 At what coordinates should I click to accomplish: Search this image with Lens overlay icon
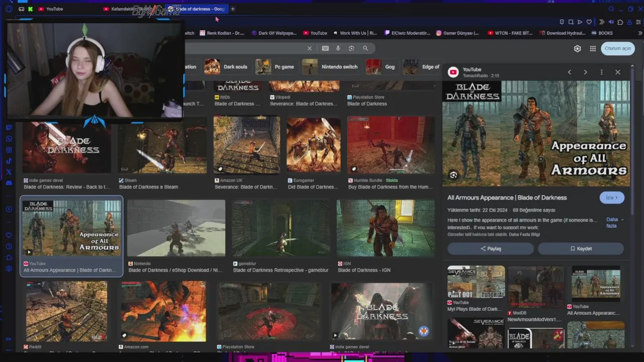coord(453,175)
